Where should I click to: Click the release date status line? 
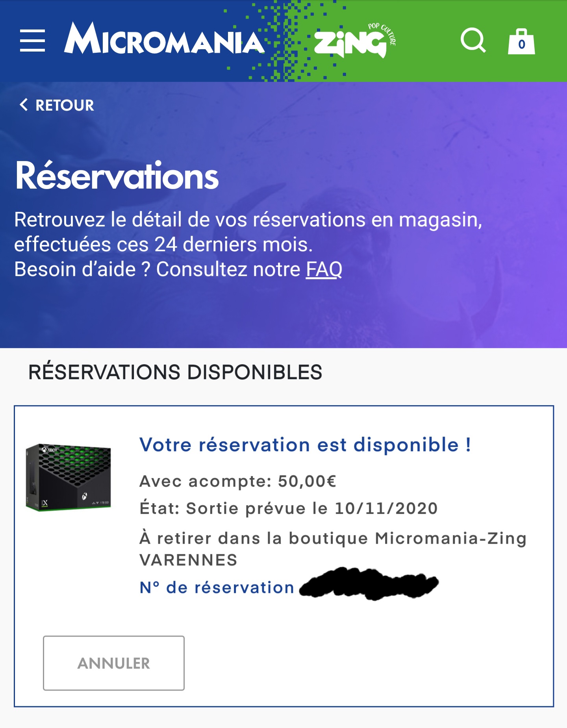click(x=289, y=508)
